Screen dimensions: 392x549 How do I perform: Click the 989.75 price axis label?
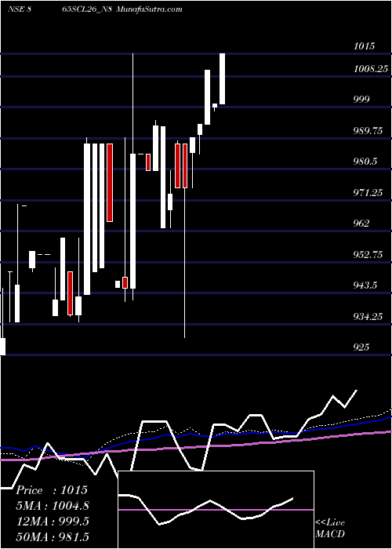[368, 131]
